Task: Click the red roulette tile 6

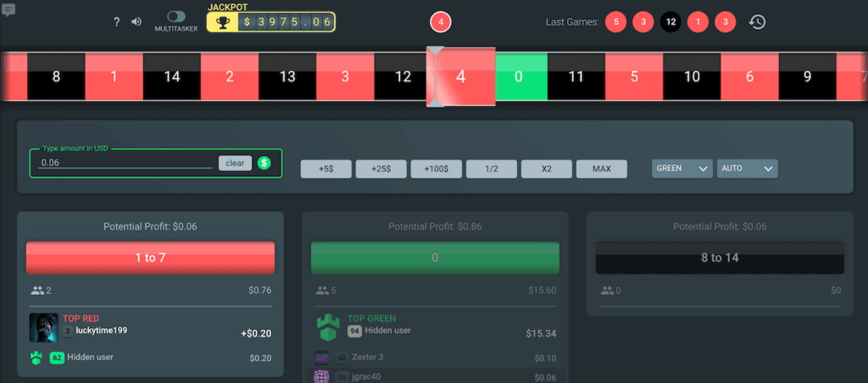Action: click(749, 77)
